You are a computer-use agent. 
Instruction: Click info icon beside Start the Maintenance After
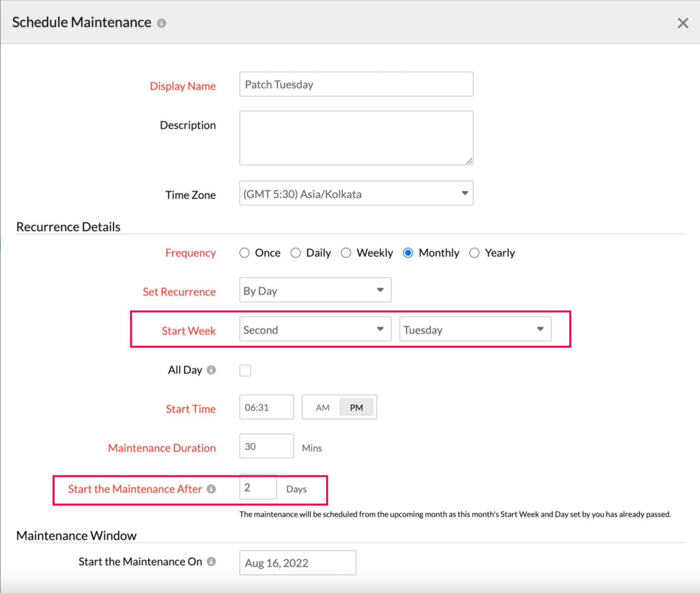pos(211,489)
